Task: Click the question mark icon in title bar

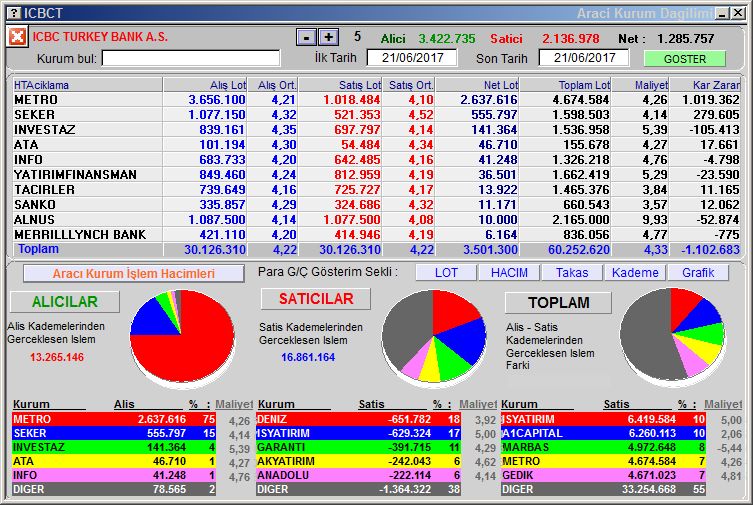Action: 15,13
